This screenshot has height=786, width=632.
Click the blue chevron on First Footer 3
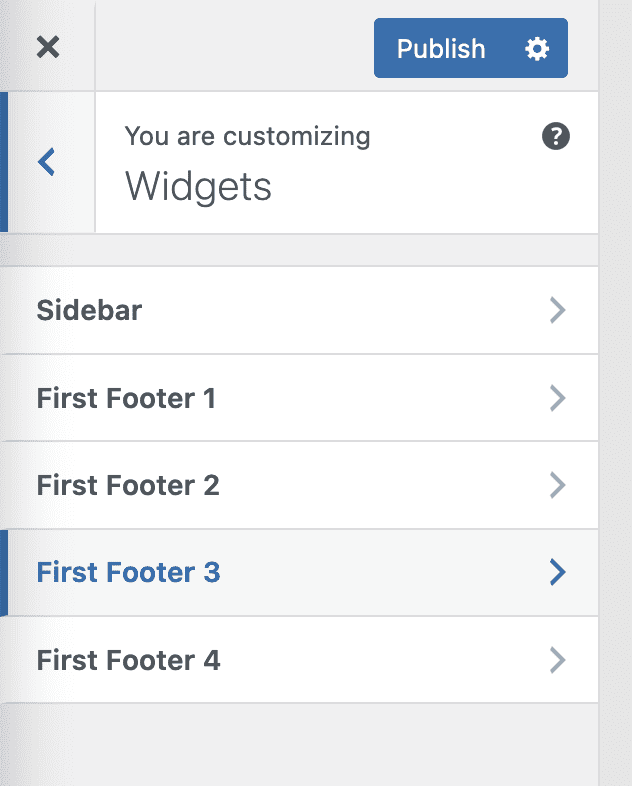pyautogui.click(x=558, y=572)
